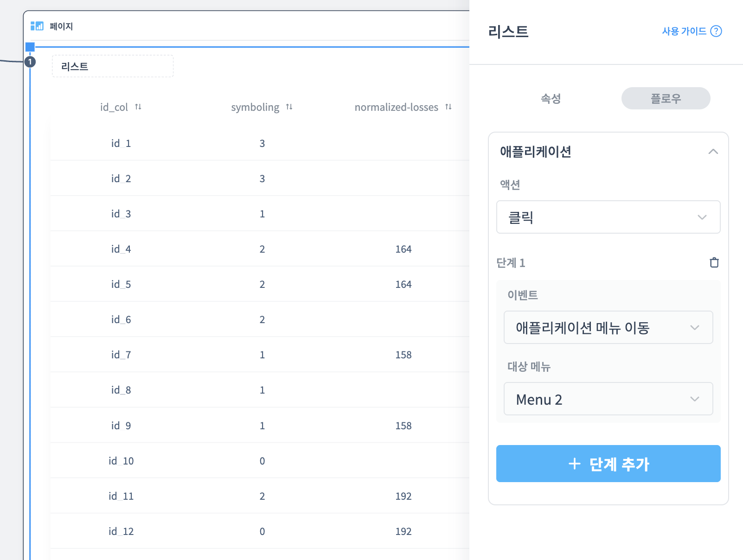Click the id_12 cell at the table bottom

coord(121,531)
